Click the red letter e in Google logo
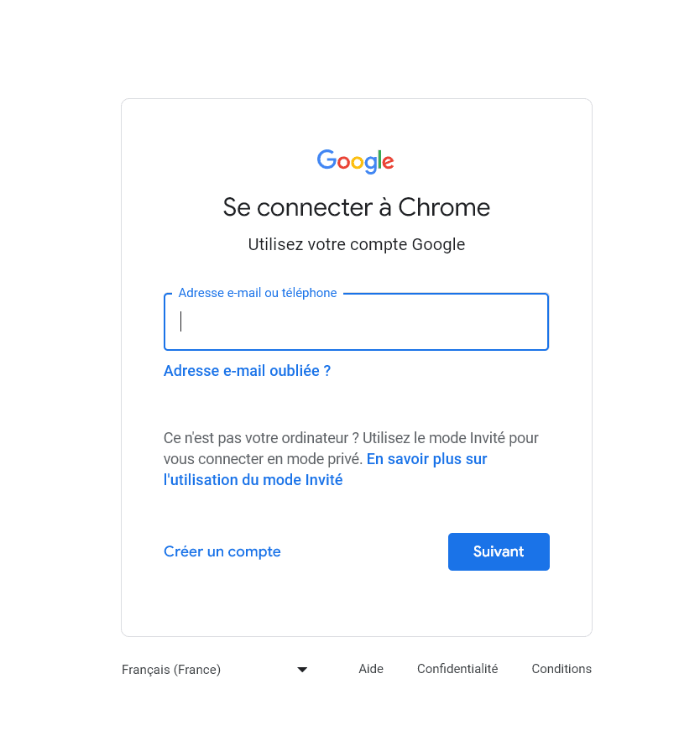Screen dimensions: 700x731 (x=389, y=163)
